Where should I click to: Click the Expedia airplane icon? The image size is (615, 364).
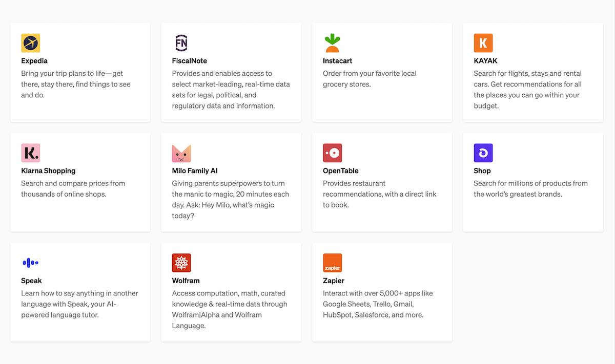(x=30, y=43)
